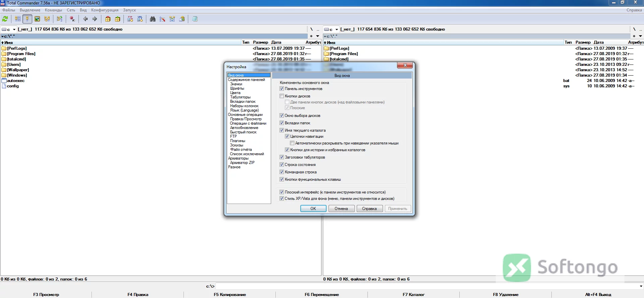The width and height of the screenshot is (644, 298).
Task: Toggle 'Кнопки функциональных клавиш' checkbox
Action: 282,179
